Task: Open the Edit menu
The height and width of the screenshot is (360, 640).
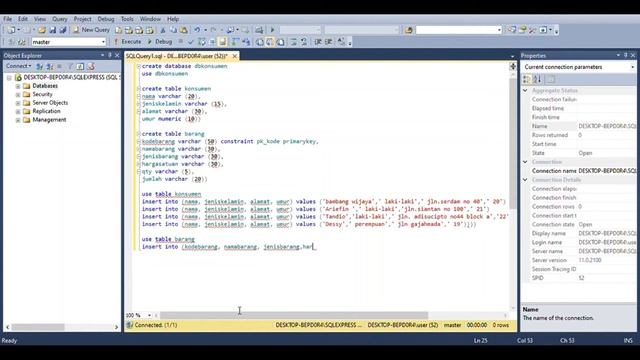Action: coord(23,19)
